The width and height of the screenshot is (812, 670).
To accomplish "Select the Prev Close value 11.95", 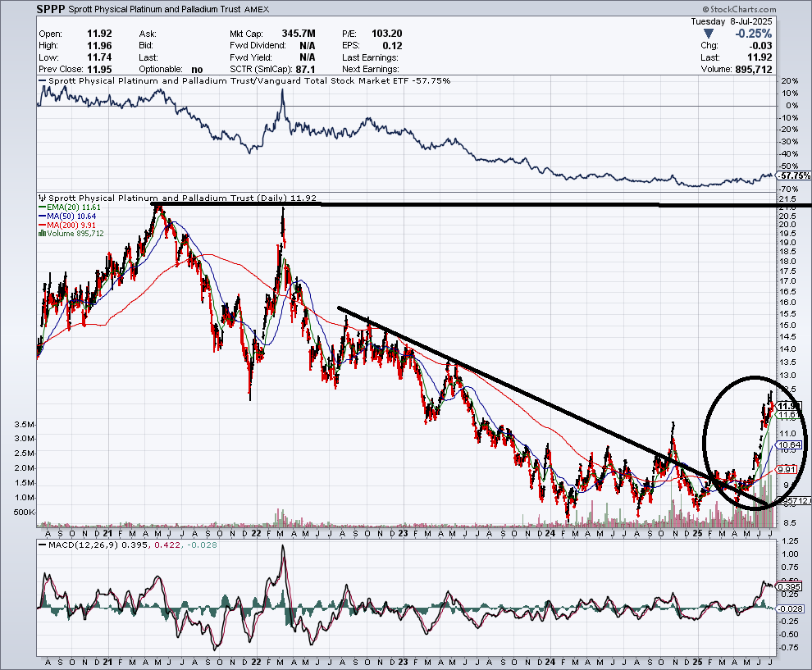I will pos(99,70).
